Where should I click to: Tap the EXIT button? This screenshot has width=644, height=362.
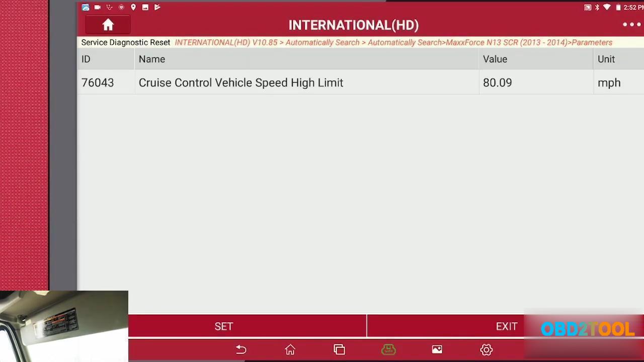pos(506,326)
